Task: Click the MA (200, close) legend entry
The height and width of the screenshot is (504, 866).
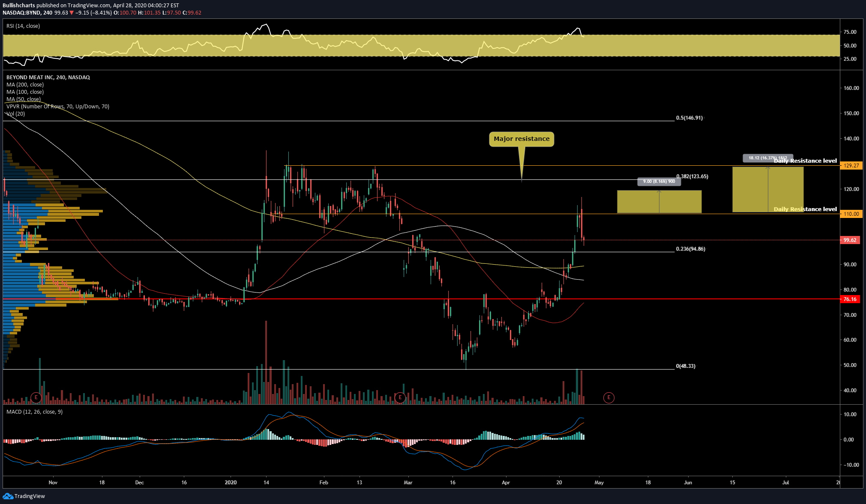Action: click(25, 85)
